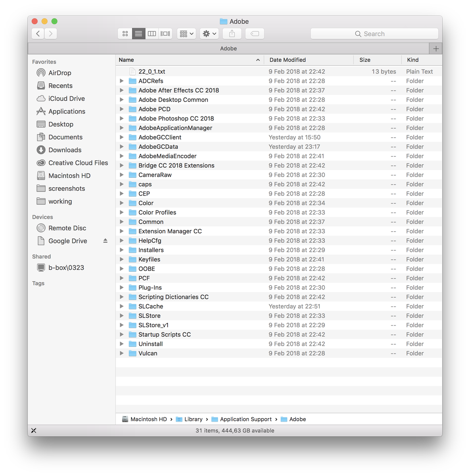470x476 pixels.
Task: Expand the ADCRefs folder
Action: pos(122,81)
